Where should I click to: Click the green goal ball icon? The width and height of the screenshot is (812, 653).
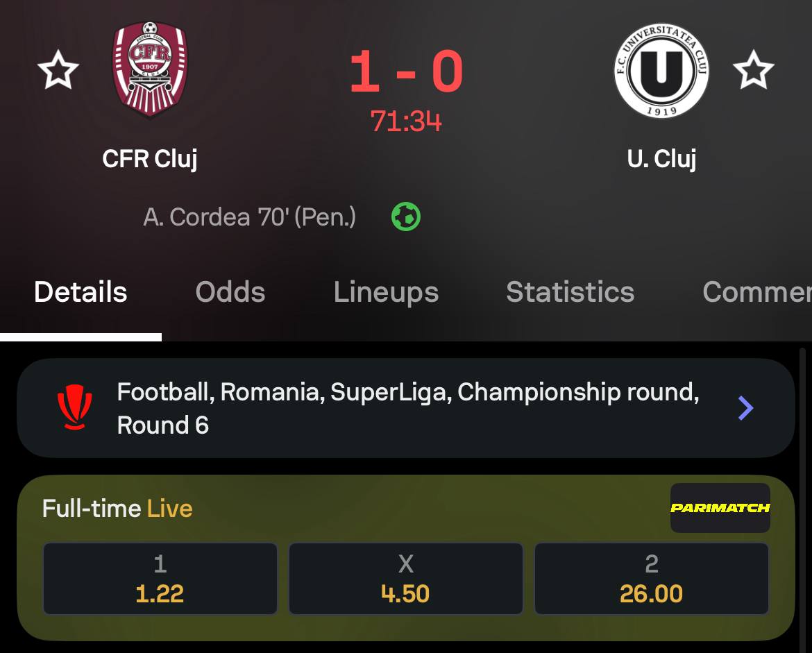pos(406,217)
